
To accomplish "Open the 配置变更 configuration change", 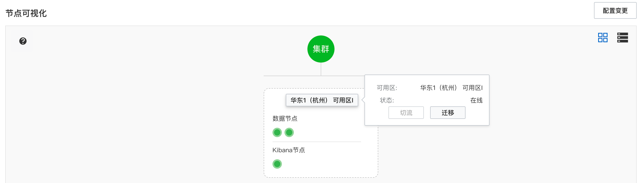I will pos(615,11).
